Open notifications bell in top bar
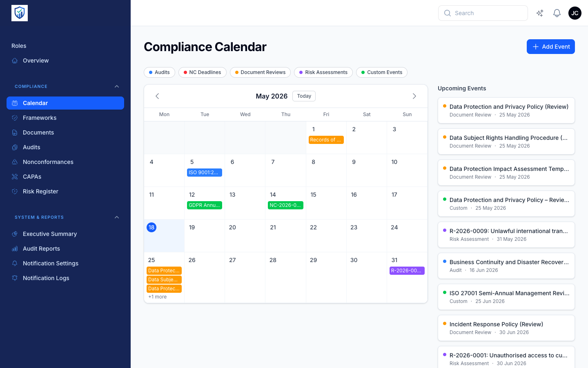Image resolution: width=588 pixels, height=368 pixels. (x=557, y=13)
